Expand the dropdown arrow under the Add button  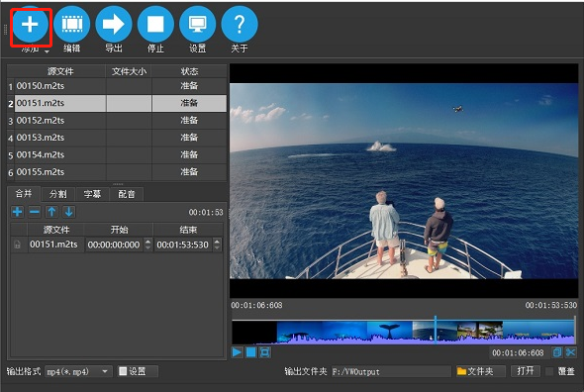pos(47,51)
